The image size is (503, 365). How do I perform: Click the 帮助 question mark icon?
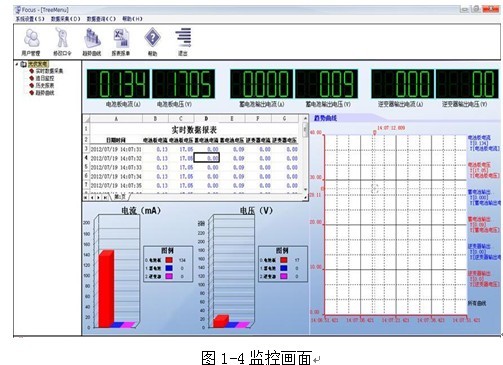coord(152,42)
